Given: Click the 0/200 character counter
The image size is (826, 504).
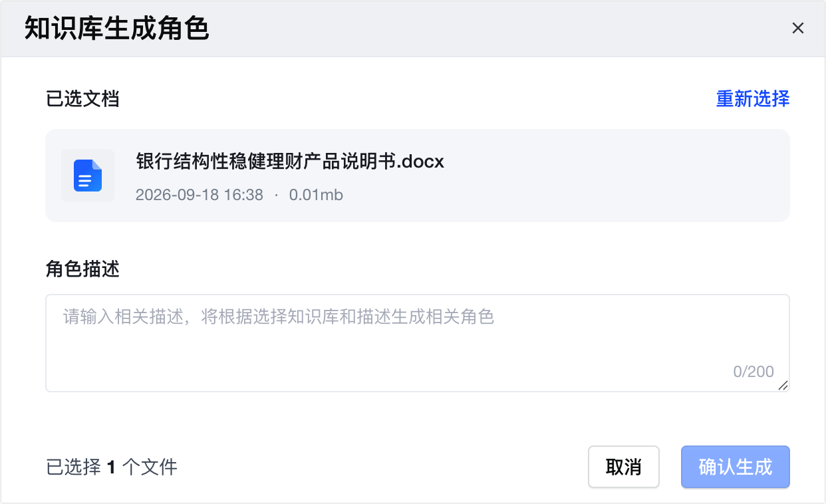Looking at the screenshot, I should click(x=754, y=372).
